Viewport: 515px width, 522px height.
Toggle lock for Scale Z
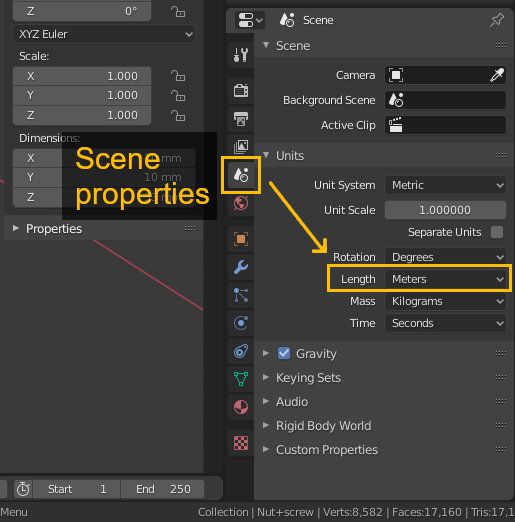tap(178, 116)
